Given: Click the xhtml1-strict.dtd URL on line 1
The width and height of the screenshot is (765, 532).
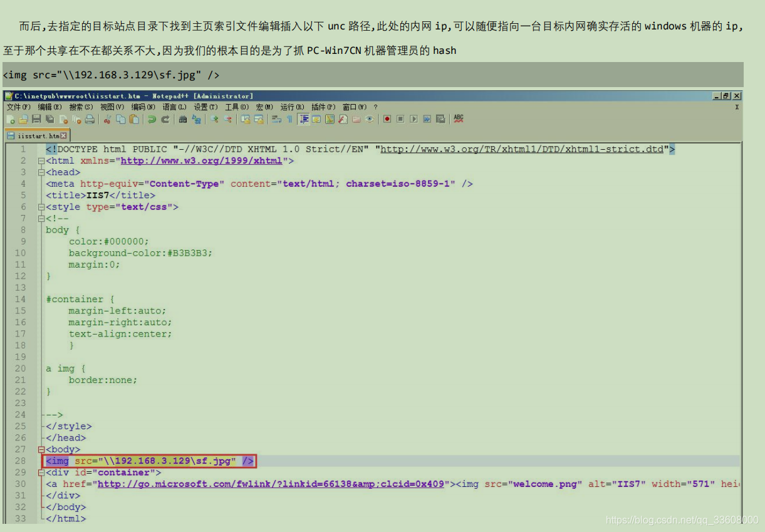Looking at the screenshot, I should [522, 149].
